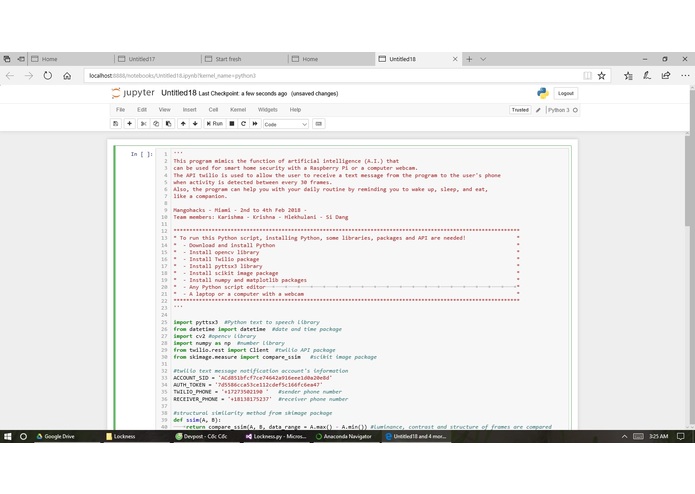Log out with the Logout button
Screen dimensions: 695x494
(x=566, y=93)
